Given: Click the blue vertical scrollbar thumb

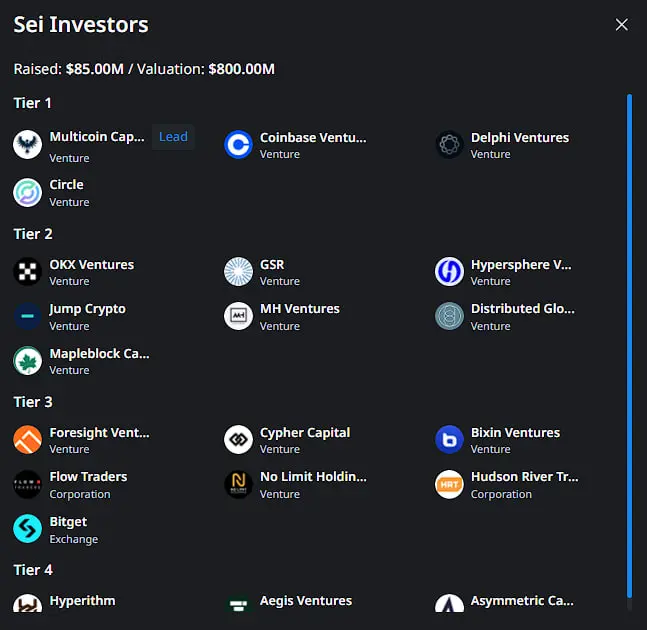Looking at the screenshot, I should 629,346.
